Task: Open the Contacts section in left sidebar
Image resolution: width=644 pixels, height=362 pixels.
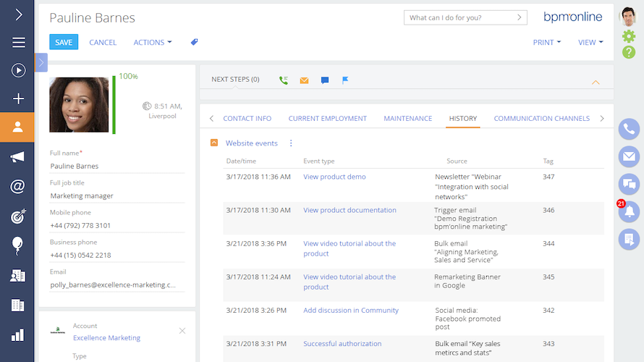Action: click(x=18, y=127)
